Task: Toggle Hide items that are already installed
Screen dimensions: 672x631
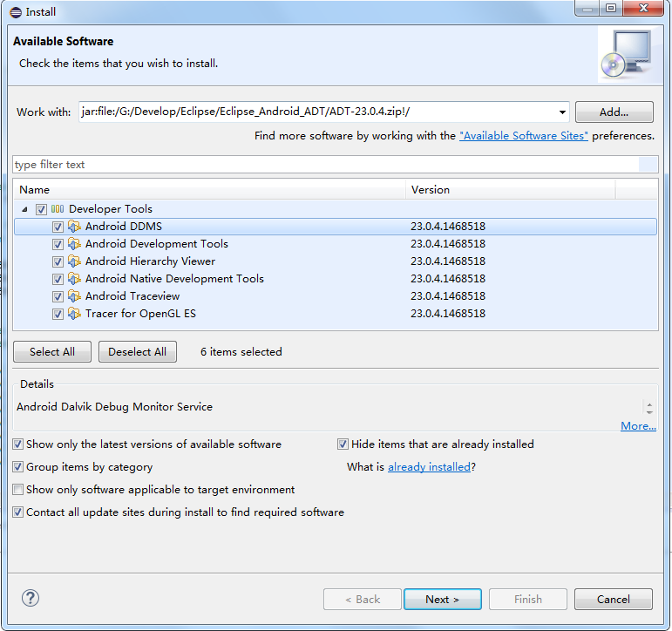Action: tap(343, 444)
